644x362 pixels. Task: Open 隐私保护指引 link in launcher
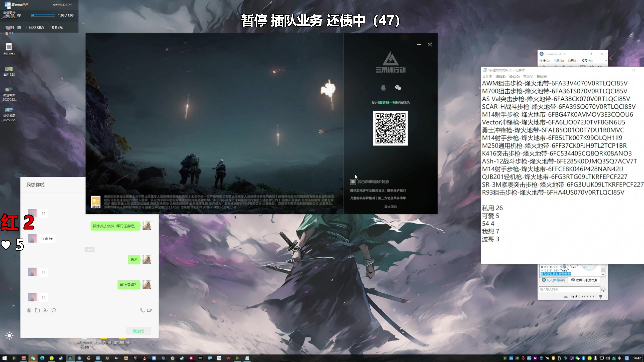(396, 191)
